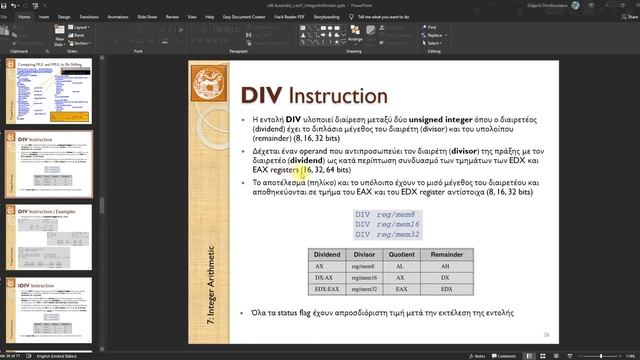
Task: Open the Arrange dropdown
Action: coord(355,33)
